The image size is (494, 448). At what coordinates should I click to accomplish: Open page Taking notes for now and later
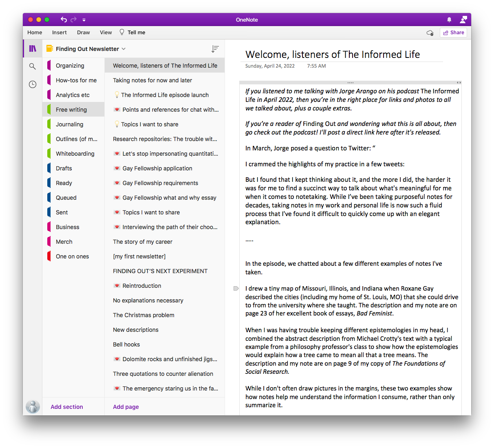point(165,80)
